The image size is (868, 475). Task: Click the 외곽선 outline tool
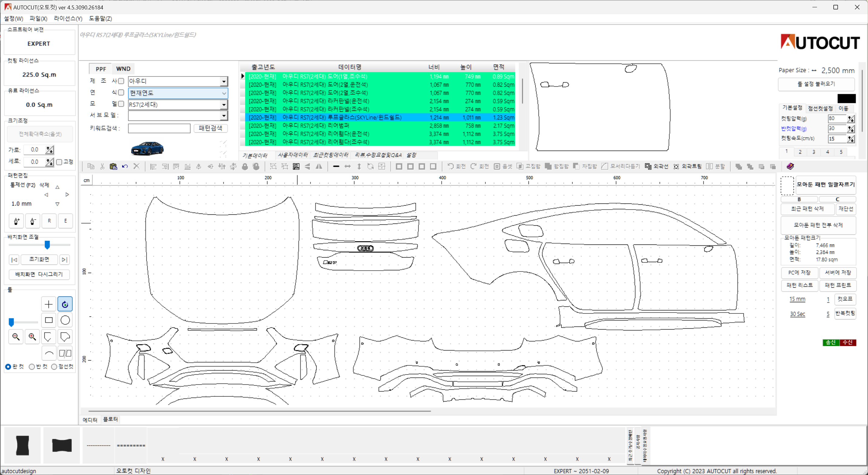(656, 166)
